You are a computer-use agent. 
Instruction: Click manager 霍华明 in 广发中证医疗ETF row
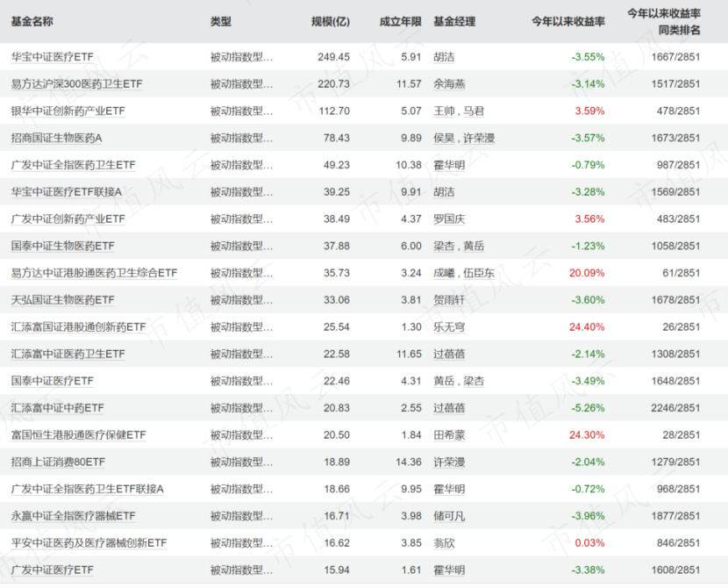coord(449,570)
